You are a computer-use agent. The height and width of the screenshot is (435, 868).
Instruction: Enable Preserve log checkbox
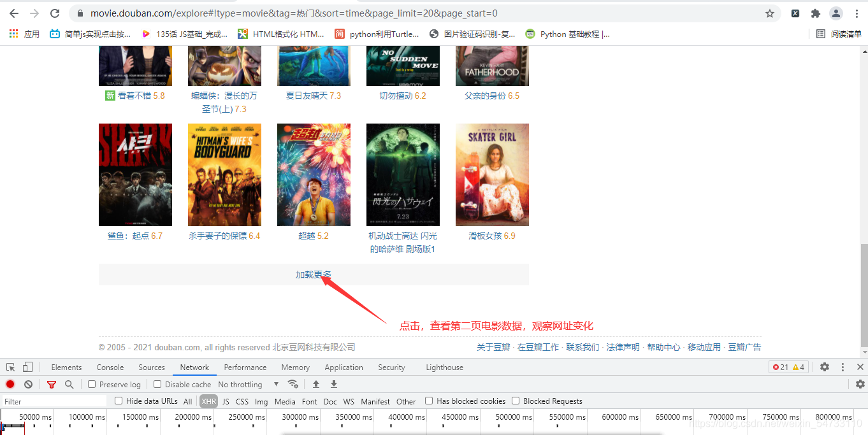[92, 384]
